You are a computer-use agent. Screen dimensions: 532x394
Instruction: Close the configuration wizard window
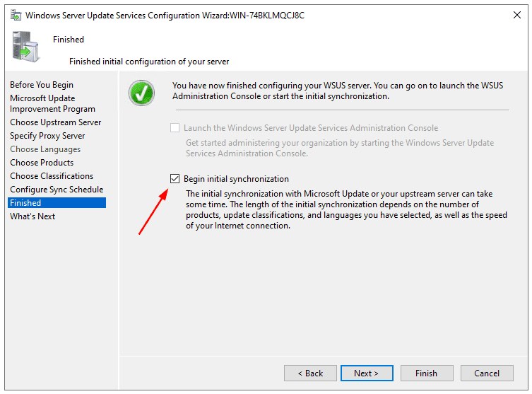coord(516,15)
